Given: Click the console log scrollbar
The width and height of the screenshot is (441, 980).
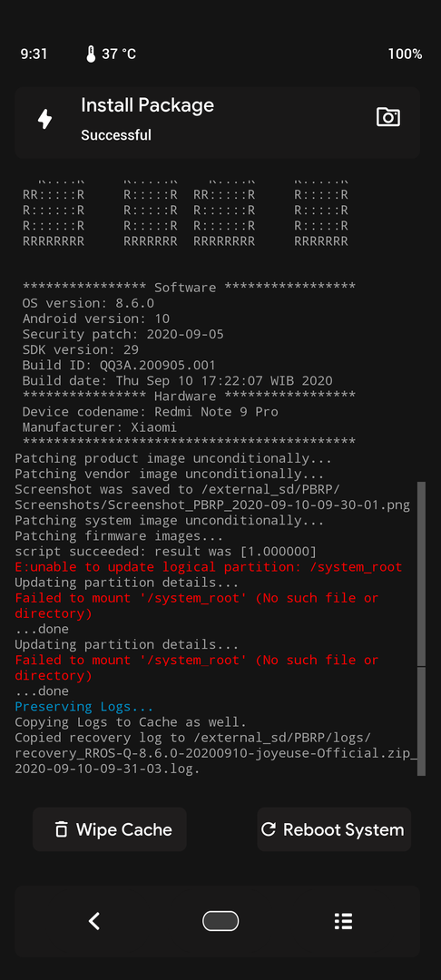Looking at the screenshot, I should [x=422, y=628].
